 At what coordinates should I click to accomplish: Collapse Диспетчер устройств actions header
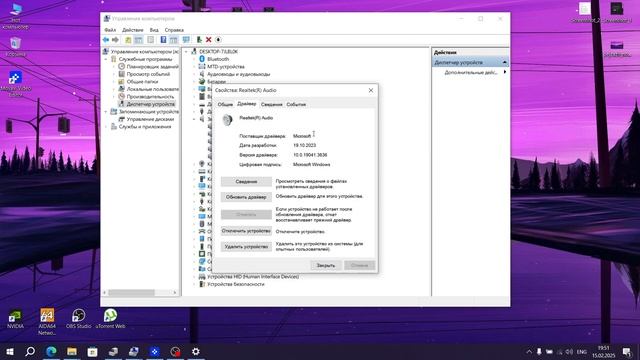pos(504,62)
